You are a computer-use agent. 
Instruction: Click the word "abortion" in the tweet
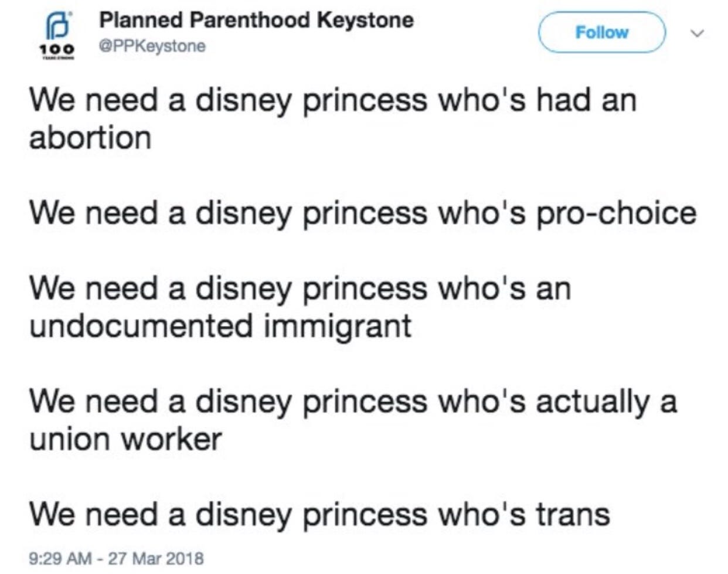tap(90, 139)
